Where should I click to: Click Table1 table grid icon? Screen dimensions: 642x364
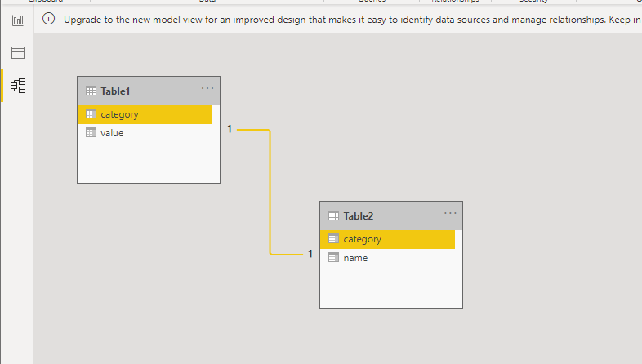91,91
